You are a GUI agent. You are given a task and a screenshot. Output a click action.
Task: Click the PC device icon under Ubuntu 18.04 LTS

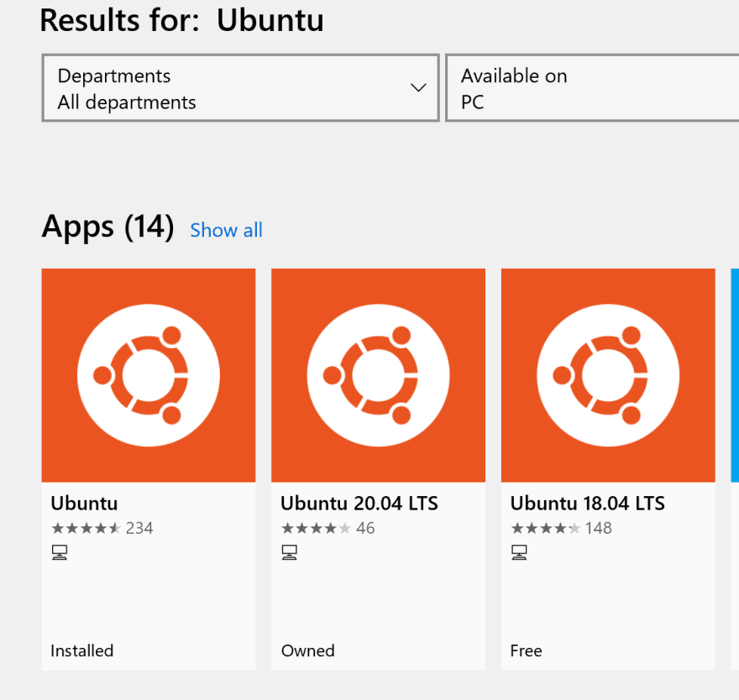click(519, 552)
